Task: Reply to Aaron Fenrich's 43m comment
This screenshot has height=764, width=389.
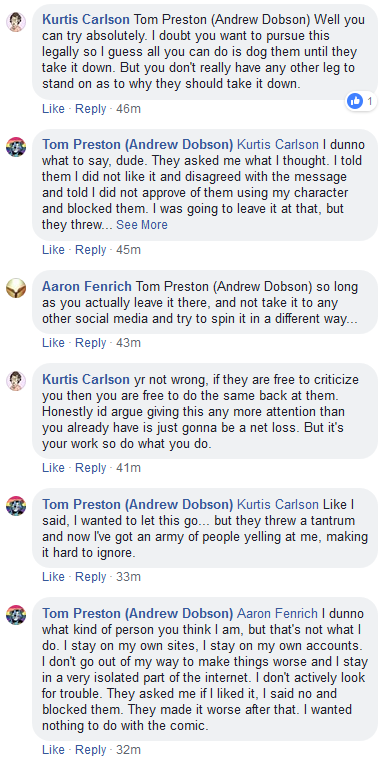Action: tap(91, 343)
